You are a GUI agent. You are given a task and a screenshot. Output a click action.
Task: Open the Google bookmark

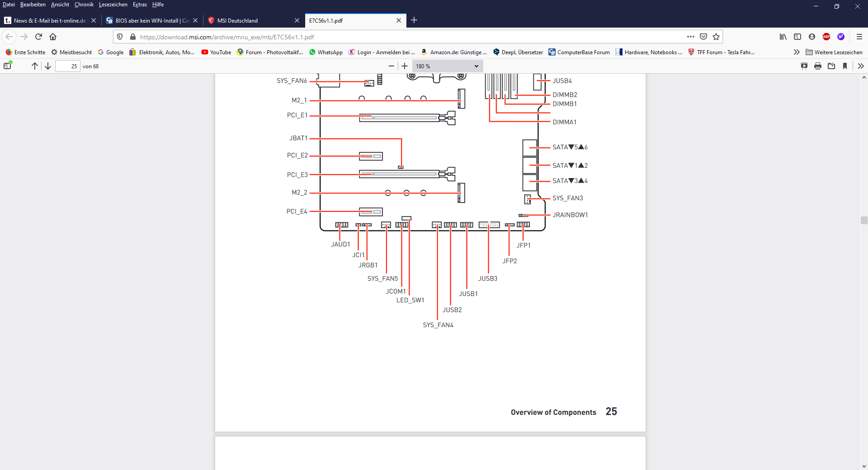coord(111,52)
